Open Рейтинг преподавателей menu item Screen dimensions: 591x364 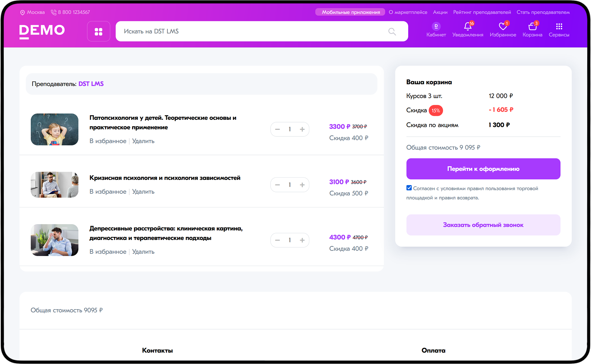coord(482,12)
